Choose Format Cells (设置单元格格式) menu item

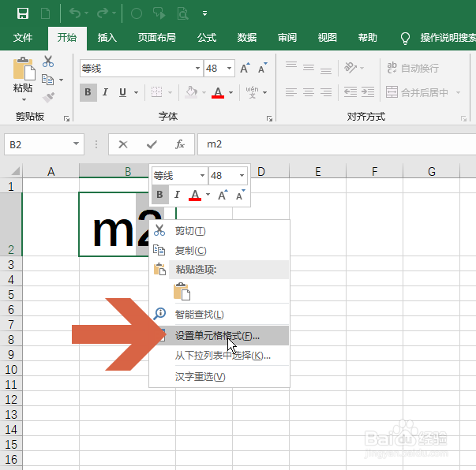coord(219,336)
